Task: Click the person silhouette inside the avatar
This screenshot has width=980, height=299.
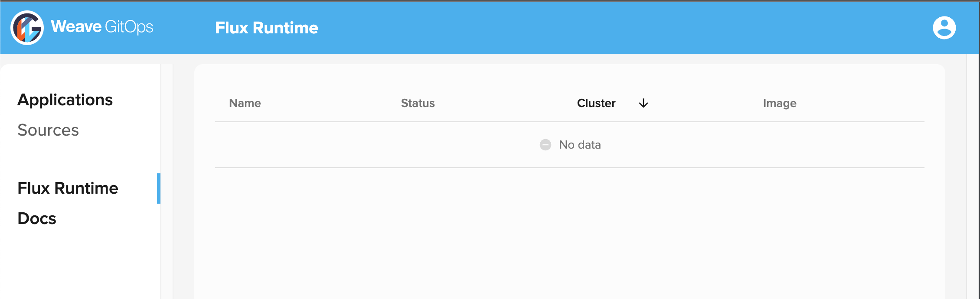Action: click(944, 27)
